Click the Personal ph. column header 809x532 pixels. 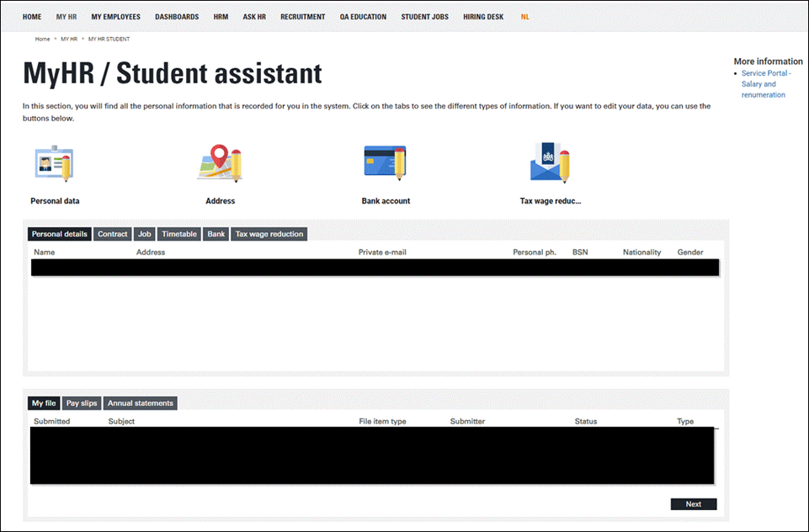click(x=535, y=253)
